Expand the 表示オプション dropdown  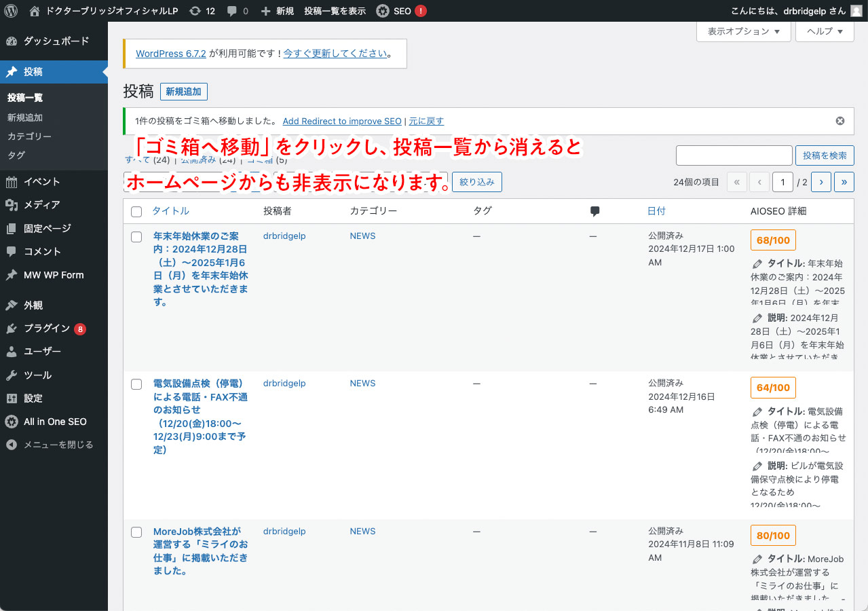tap(744, 31)
